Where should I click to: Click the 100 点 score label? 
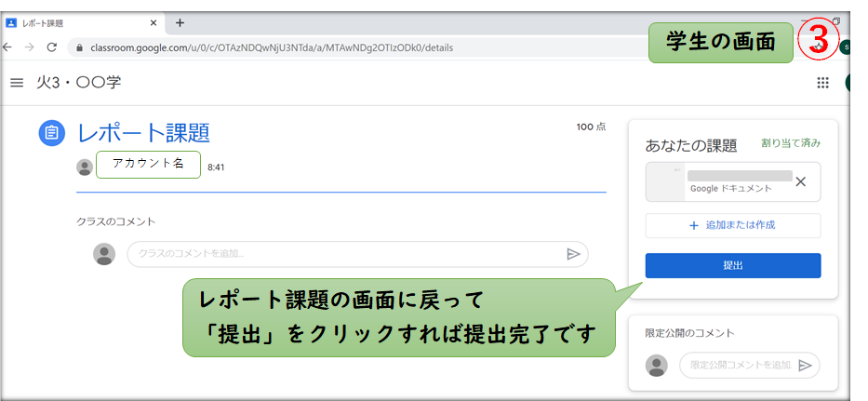tap(591, 127)
